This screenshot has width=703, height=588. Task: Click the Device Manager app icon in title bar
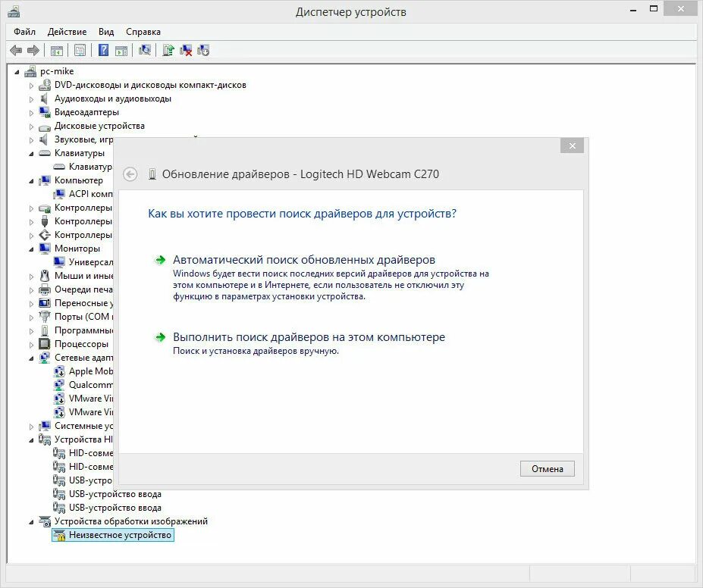pyautogui.click(x=13, y=11)
